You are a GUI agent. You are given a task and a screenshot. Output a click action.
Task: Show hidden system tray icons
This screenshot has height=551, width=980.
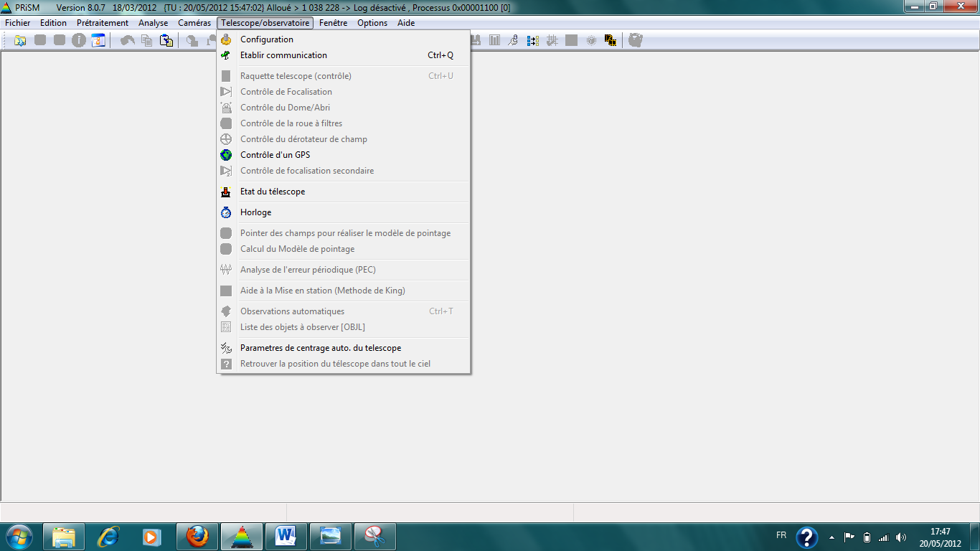pyautogui.click(x=831, y=537)
